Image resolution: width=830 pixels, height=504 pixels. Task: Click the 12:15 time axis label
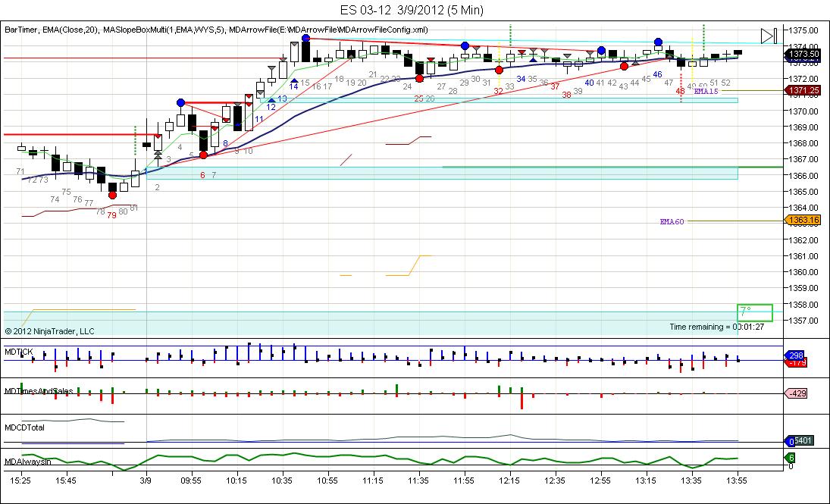(510, 481)
